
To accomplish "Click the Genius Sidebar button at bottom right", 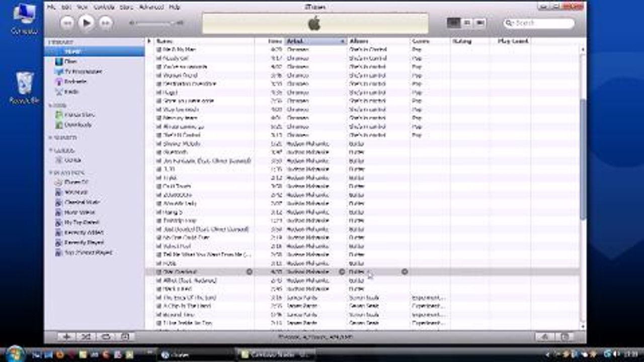I will pos(565,337).
